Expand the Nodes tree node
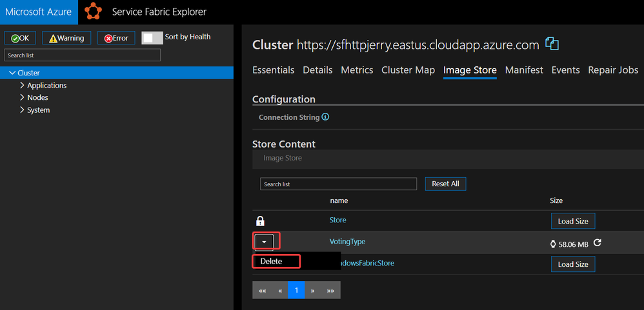Screen dimensions: 644x310 coord(22,97)
